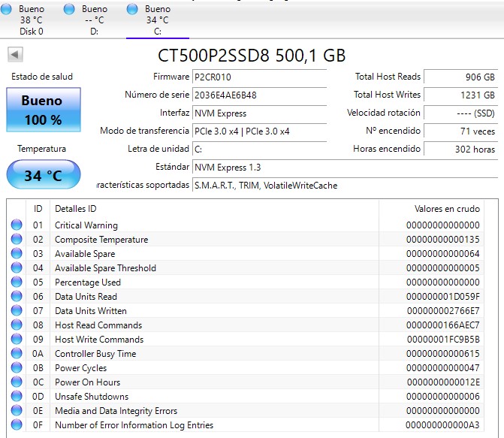This screenshot has height=438, width=504.
Task: Click the supported features field S.M.A.R.T., TRIM
Action: 345,186
